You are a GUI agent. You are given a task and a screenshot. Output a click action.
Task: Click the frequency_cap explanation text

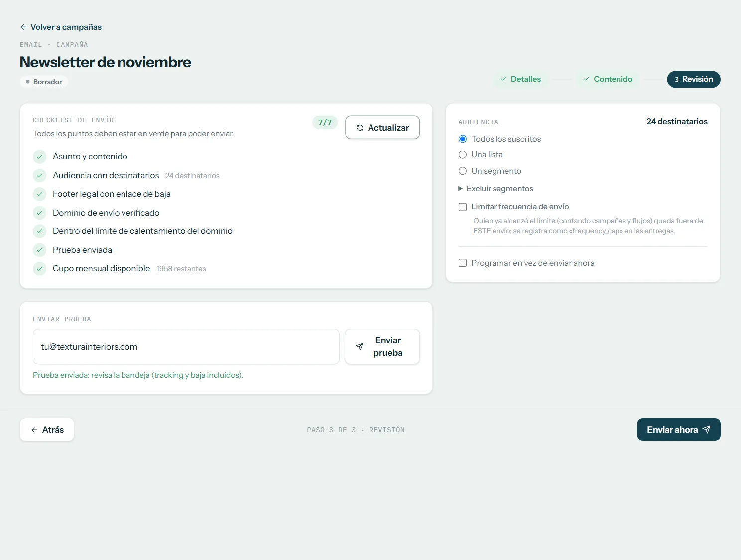588,226
